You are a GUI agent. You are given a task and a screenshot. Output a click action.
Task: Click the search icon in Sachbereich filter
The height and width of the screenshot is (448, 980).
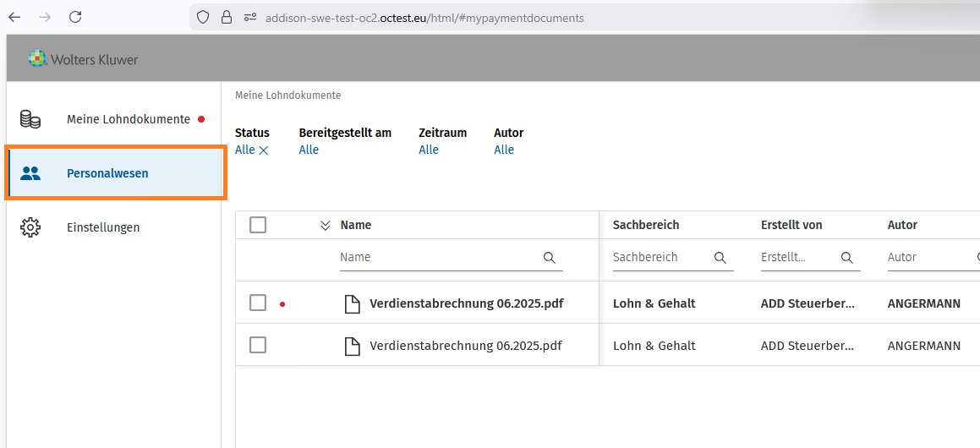(720, 258)
